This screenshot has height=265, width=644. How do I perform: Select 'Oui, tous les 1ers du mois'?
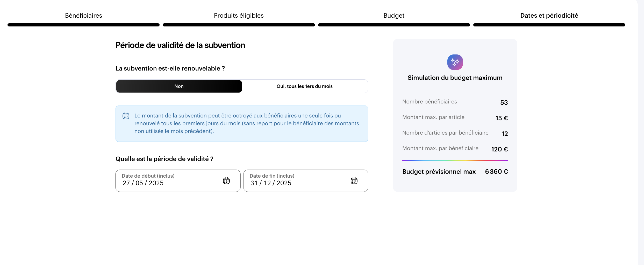pyautogui.click(x=305, y=86)
